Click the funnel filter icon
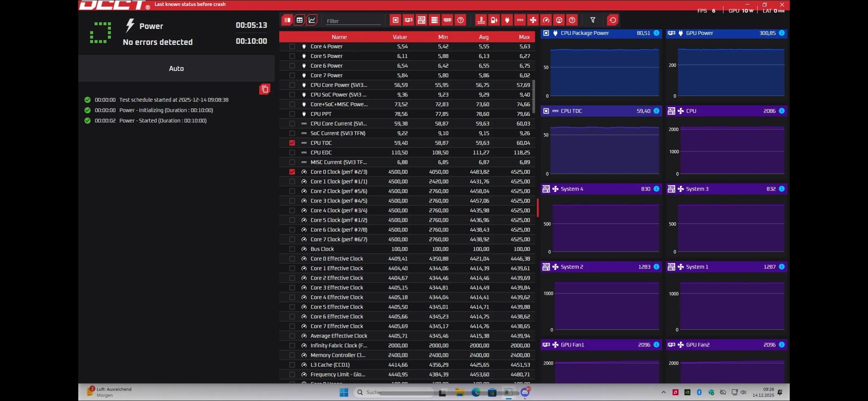This screenshot has height=401, width=868. [593, 20]
